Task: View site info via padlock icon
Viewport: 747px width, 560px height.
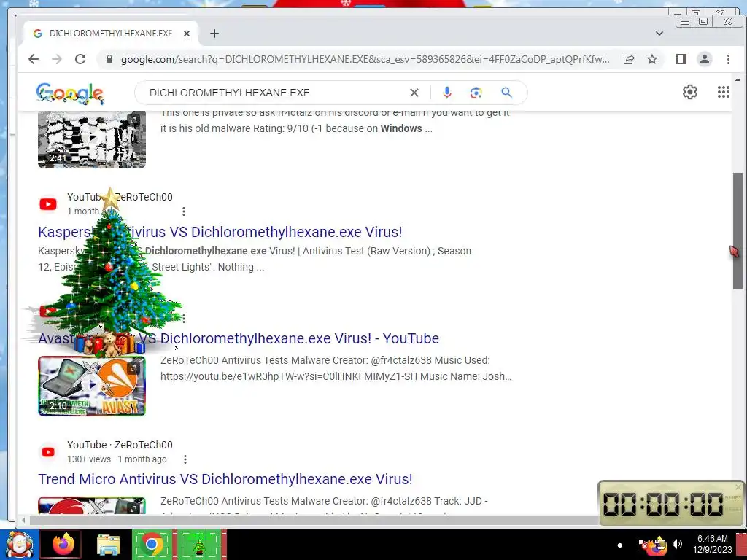Action: (x=109, y=59)
